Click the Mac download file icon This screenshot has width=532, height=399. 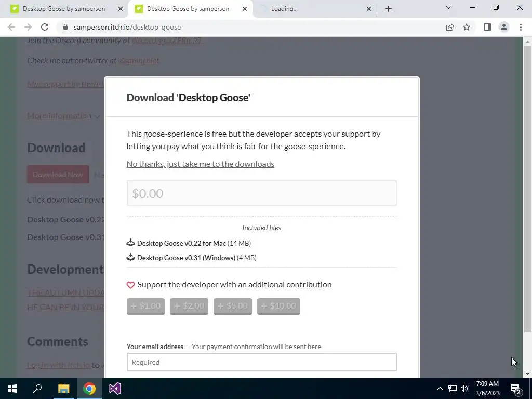[130, 243]
